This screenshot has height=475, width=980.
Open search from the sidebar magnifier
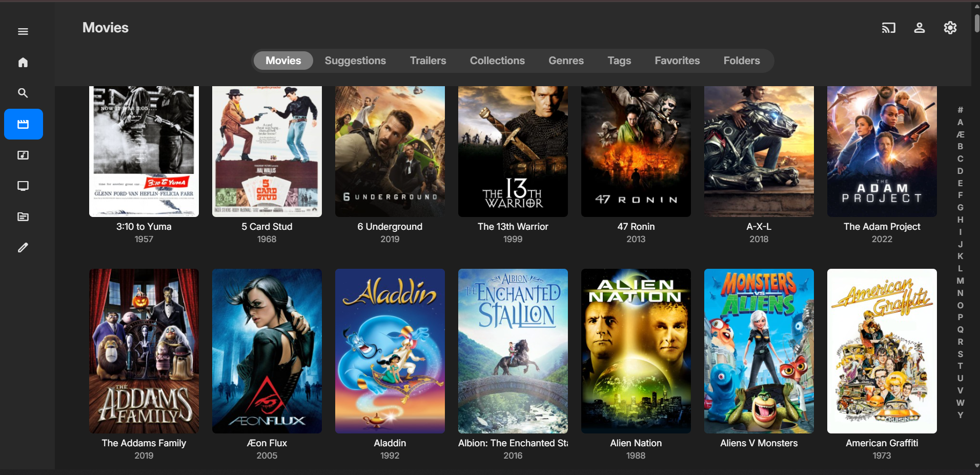point(23,93)
